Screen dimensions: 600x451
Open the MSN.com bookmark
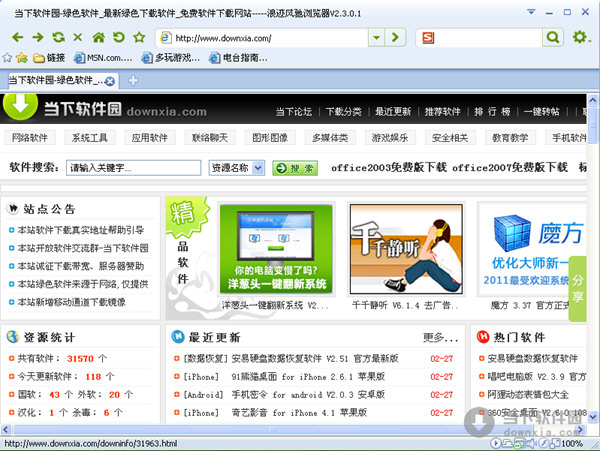point(103,58)
